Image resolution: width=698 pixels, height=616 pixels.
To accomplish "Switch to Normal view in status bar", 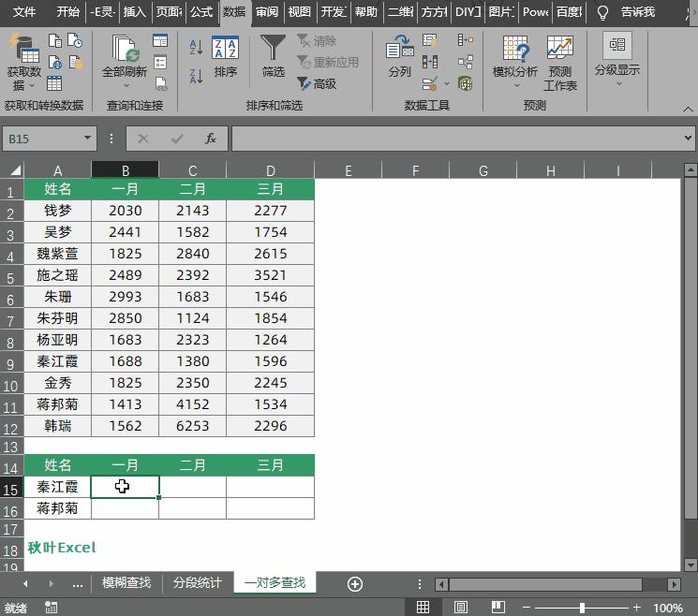I will point(423,608).
